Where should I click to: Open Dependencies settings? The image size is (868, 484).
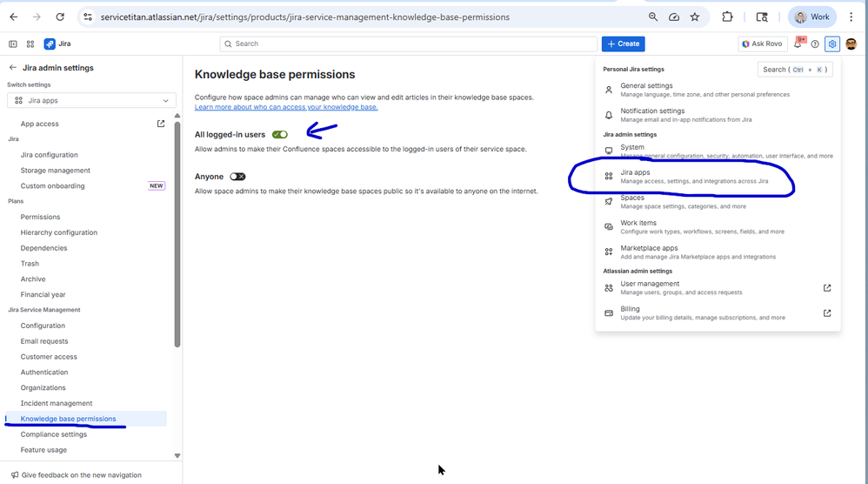[43, 247]
